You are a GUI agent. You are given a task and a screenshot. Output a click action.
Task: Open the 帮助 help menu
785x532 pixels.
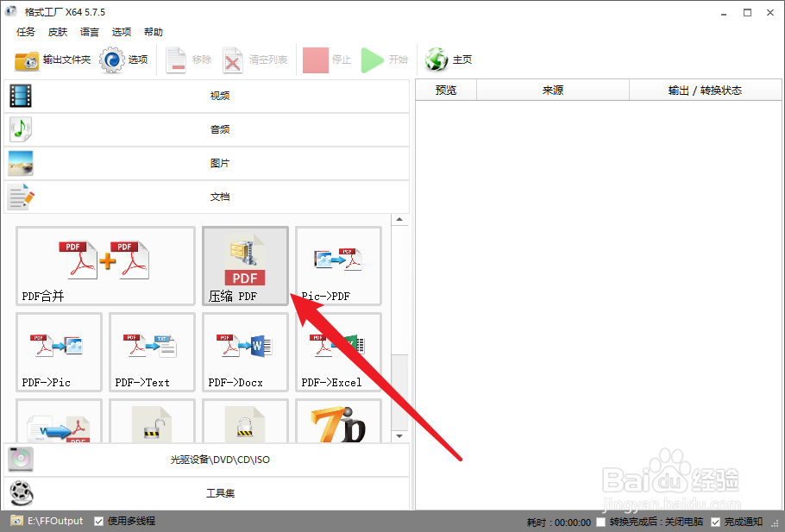tap(154, 32)
